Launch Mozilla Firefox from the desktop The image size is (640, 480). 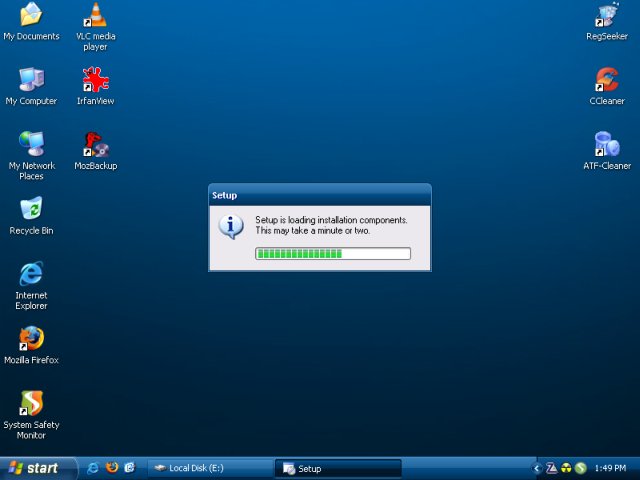pyautogui.click(x=31, y=338)
